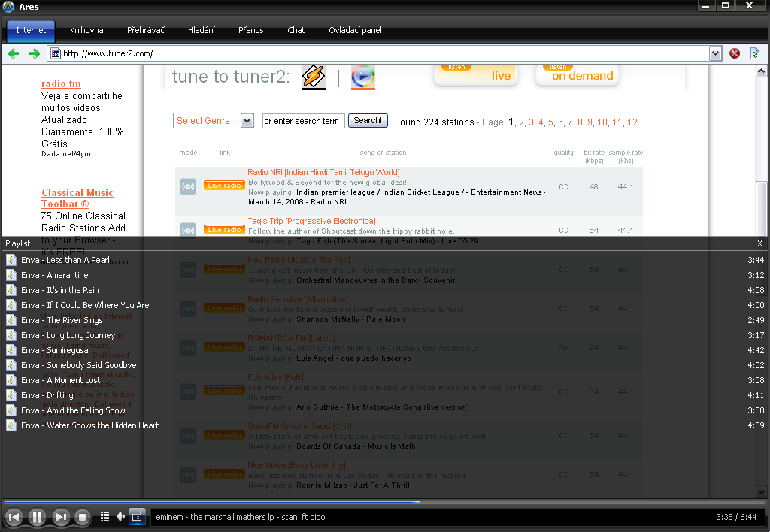The width and height of the screenshot is (770, 532).
Task: Open the volume speaker control
Action: (120, 517)
